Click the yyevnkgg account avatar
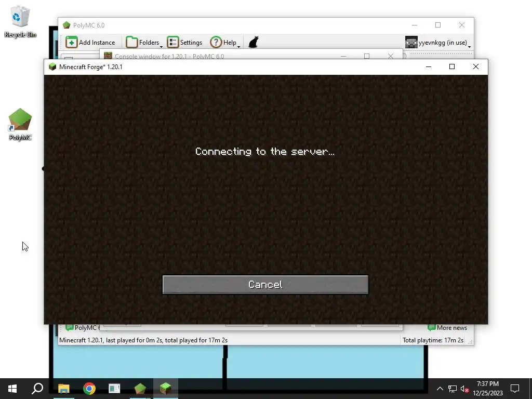 pos(411,43)
